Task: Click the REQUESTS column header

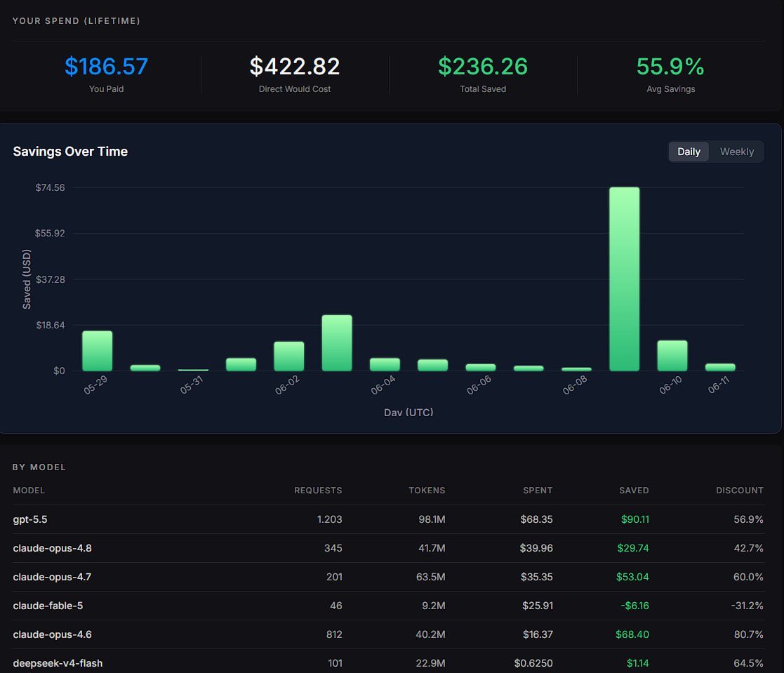Action: [318, 490]
